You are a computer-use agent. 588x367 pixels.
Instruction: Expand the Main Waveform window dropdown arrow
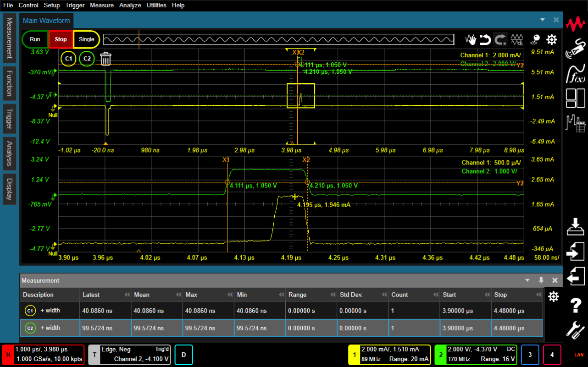click(x=543, y=20)
